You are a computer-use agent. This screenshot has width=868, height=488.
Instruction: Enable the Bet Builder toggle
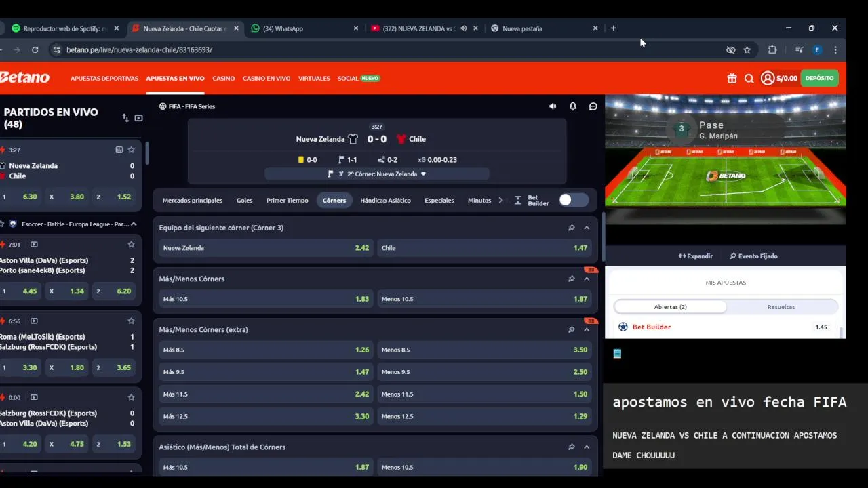[574, 200]
